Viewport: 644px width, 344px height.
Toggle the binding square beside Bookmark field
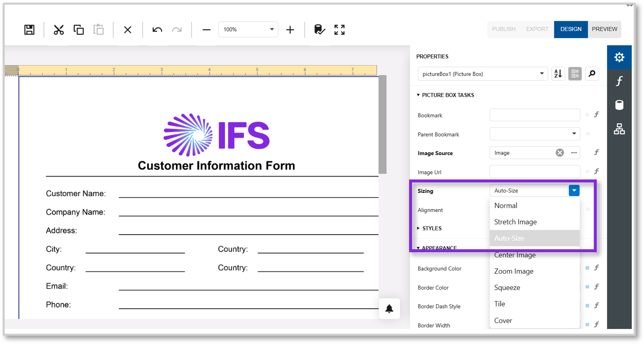[x=588, y=115]
